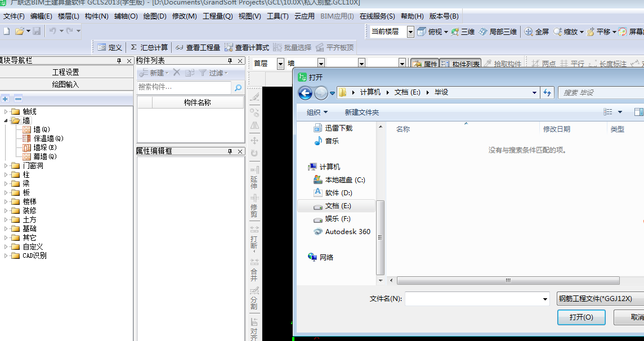Open the 首层 floor selector dropdown

[x=280, y=64]
